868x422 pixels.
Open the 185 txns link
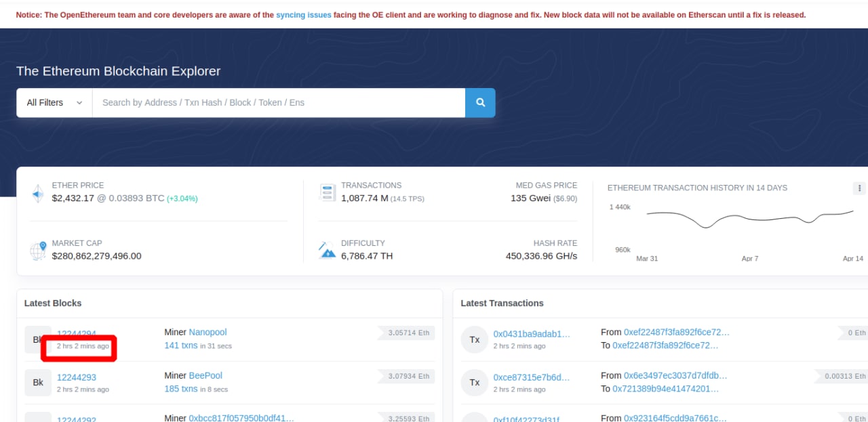[x=181, y=389]
